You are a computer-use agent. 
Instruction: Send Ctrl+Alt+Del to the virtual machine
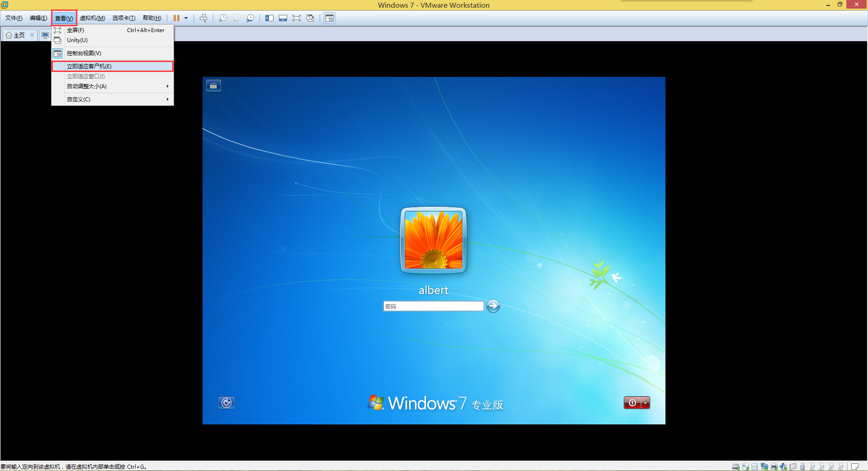(203, 18)
